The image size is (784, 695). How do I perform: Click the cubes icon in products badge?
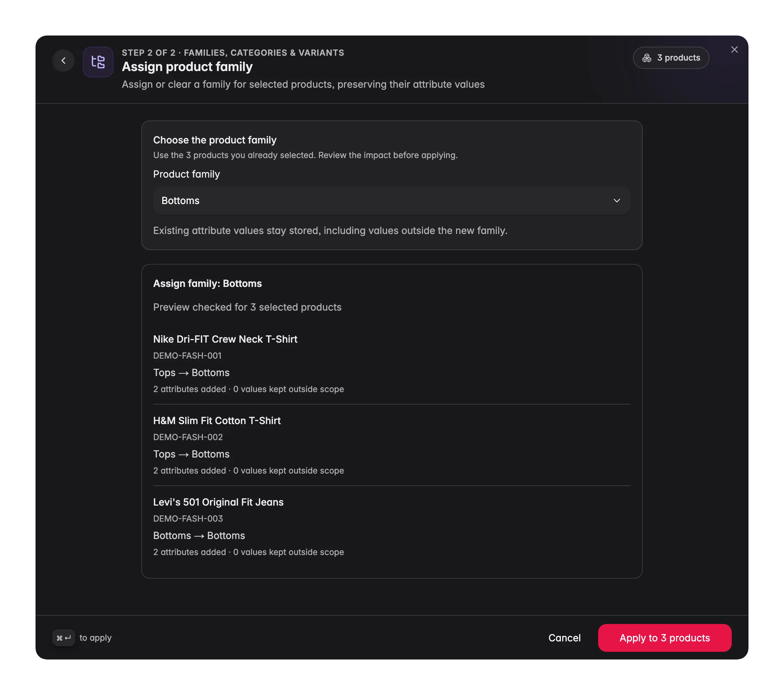point(647,58)
